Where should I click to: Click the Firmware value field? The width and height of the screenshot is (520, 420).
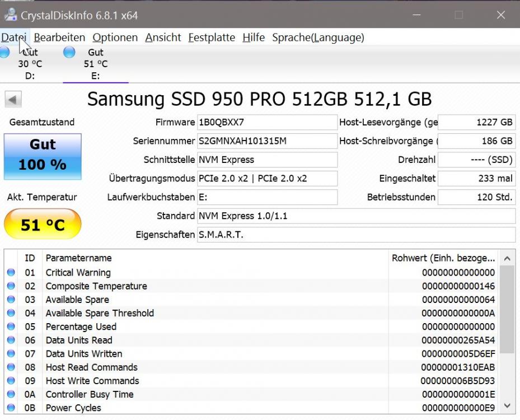267,123
